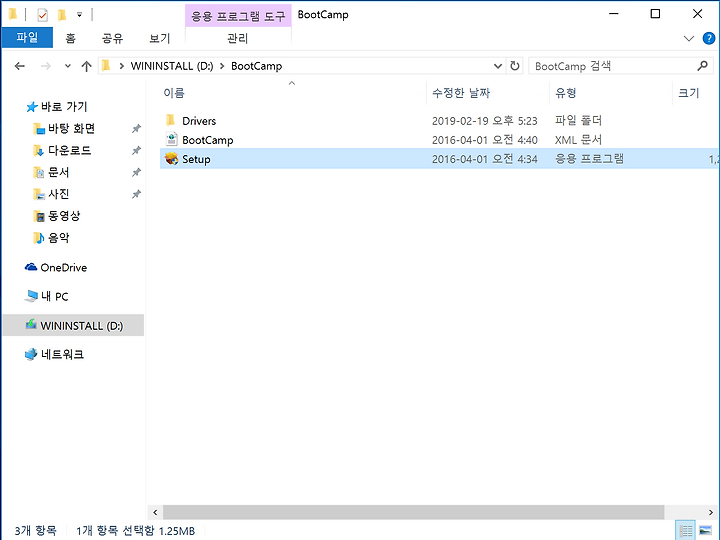Image resolution: width=720 pixels, height=540 pixels.
Task: Switch to the 공유 ribbon tab
Action: [112, 38]
